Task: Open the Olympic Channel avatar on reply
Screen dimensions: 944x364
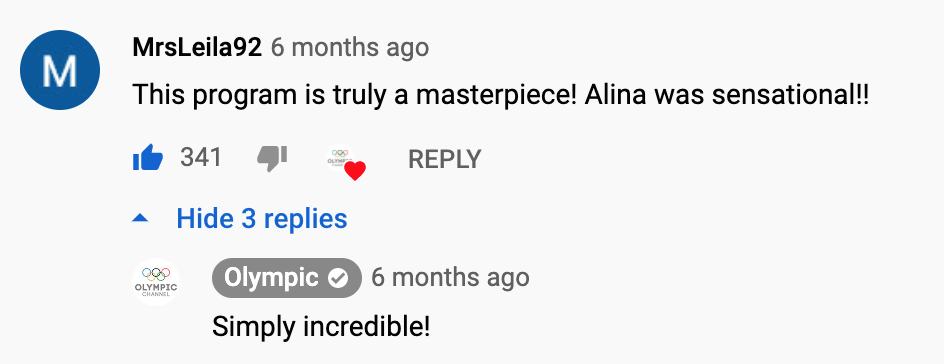Action: click(157, 282)
